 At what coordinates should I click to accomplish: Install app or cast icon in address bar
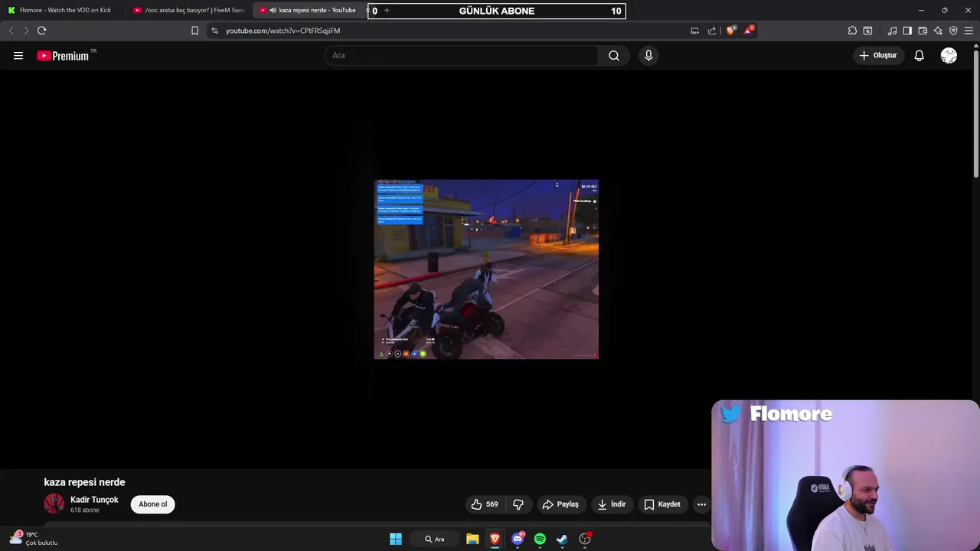pos(694,31)
